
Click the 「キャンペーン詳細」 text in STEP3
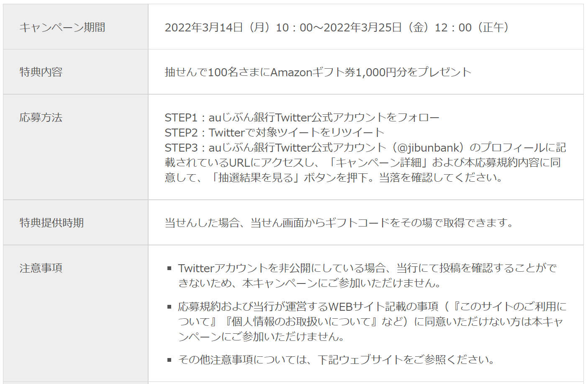[377, 163]
